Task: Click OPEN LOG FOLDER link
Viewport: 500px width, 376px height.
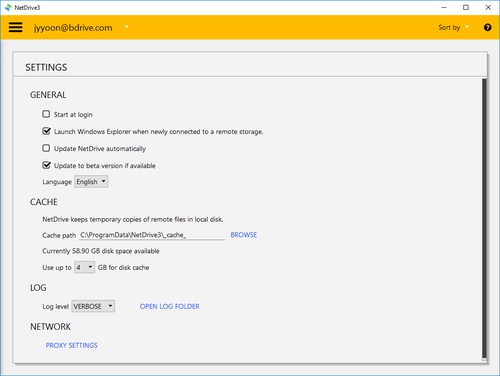Action: [170, 306]
